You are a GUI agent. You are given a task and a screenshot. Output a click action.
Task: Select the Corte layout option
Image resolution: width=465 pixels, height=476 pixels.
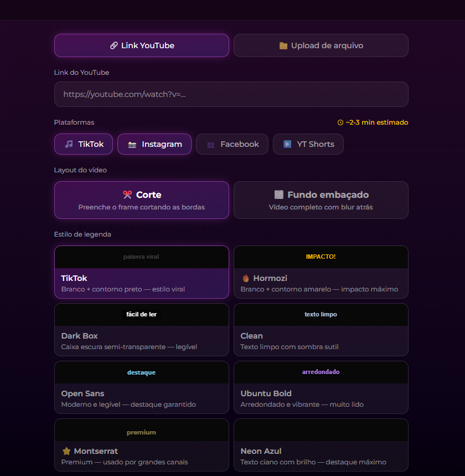[x=142, y=200]
